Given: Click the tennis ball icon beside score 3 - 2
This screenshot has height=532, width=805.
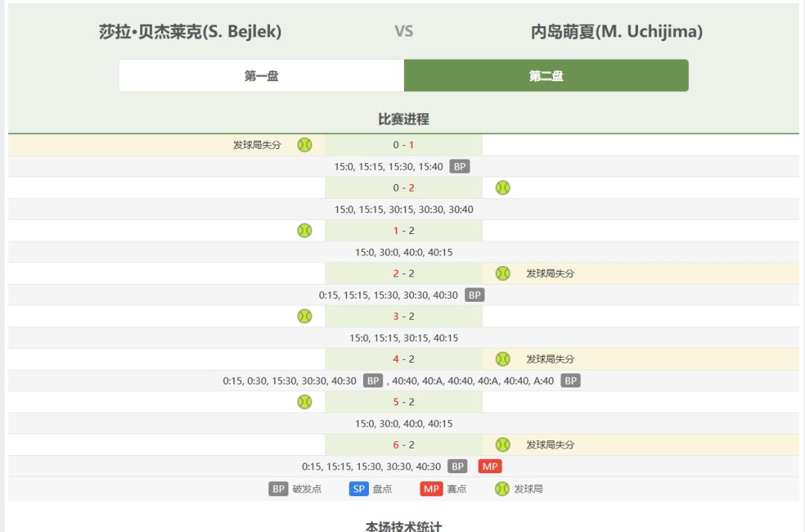Looking at the screenshot, I should click(304, 317).
